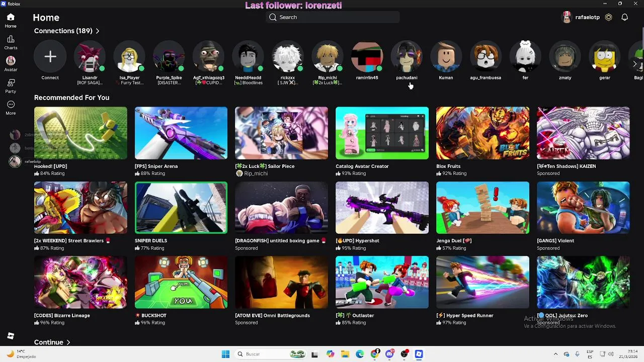Open the Outlaster game thumbnail
This screenshot has height=362, width=644.
pyautogui.click(x=382, y=282)
